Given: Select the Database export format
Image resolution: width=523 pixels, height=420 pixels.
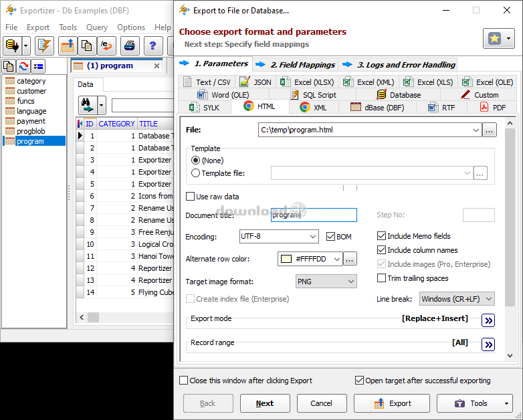Looking at the screenshot, I should pos(399,95).
